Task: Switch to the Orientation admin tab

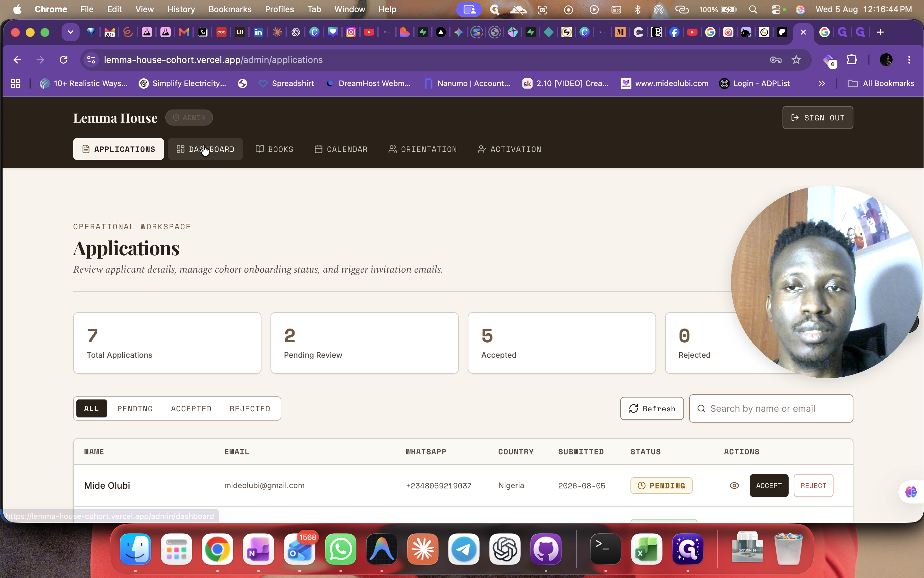Action: coord(423,149)
